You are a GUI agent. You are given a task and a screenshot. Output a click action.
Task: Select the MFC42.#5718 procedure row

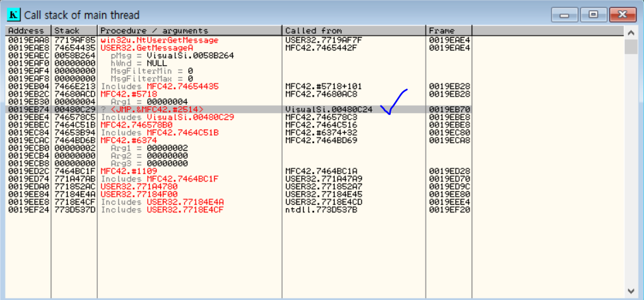point(315,94)
